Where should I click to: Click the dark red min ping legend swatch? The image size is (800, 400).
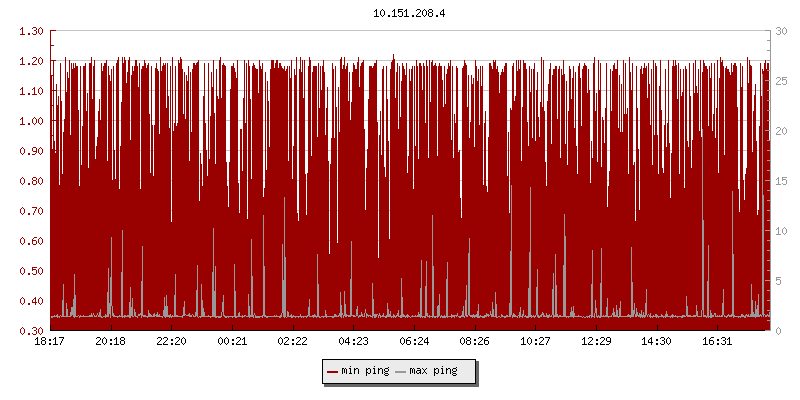(x=332, y=372)
